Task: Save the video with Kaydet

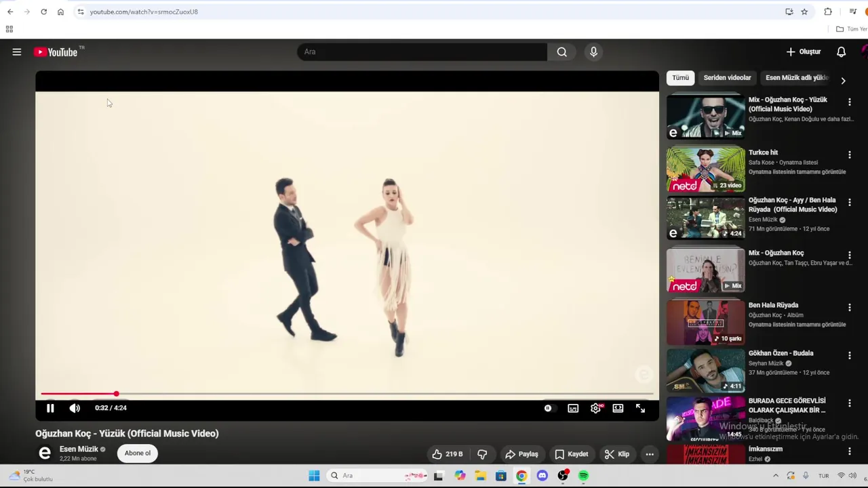Action: [x=571, y=454]
